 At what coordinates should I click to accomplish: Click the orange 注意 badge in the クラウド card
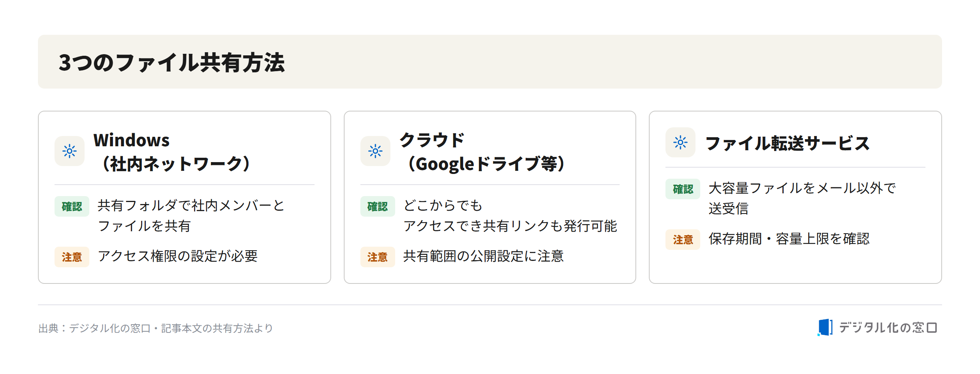378,257
